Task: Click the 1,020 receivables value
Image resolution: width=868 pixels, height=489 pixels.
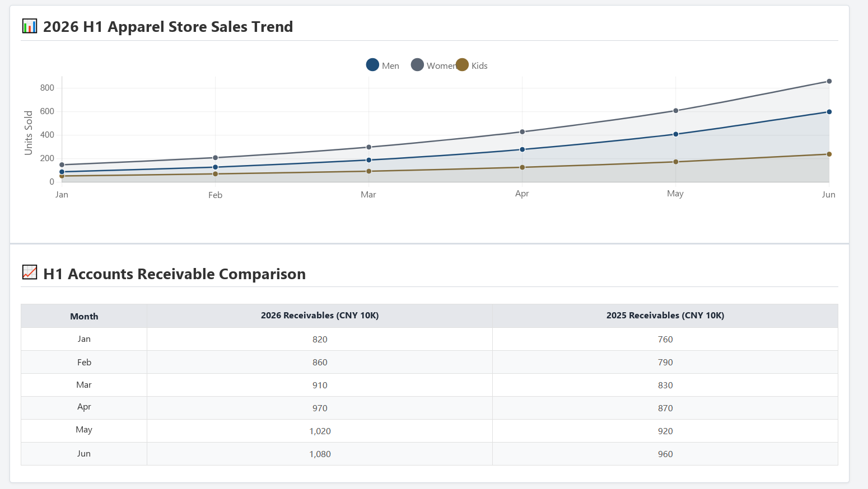Action: pos(320,431)
